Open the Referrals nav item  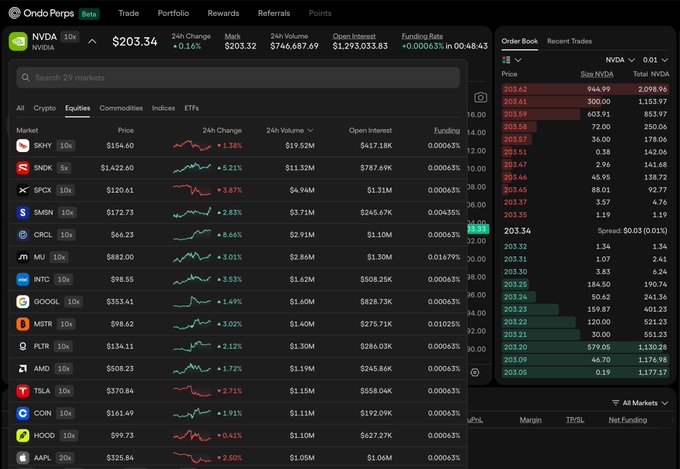pos(274,13)
